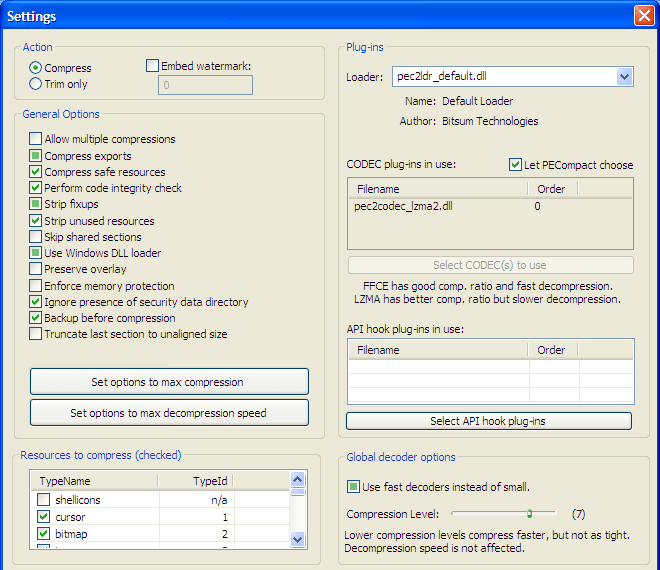The height and width of the screenshot is (570, 660).
Task: Click the bitmap TypeId value 2
Action: [225, 534]
